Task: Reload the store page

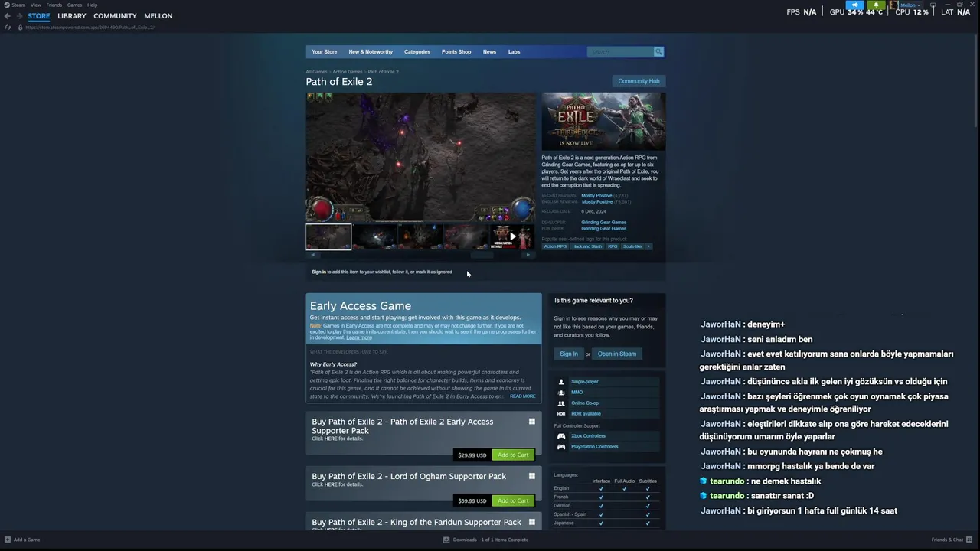Action: coord(8,28)
